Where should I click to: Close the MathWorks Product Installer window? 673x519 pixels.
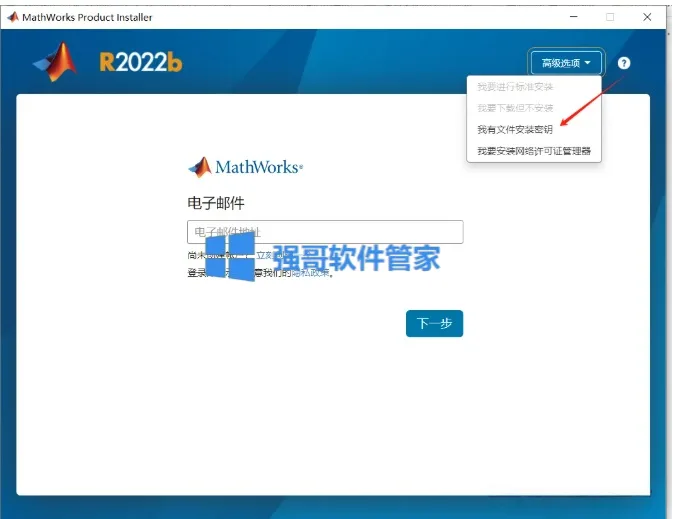click(647, 17)
